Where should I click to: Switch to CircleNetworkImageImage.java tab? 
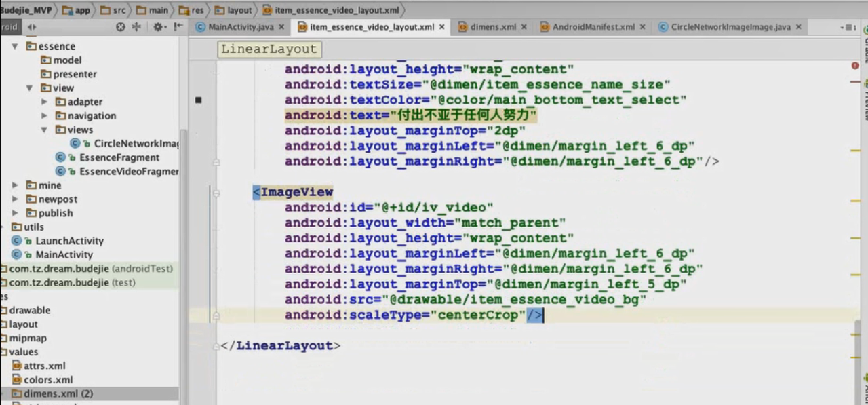pyautogui.click(x=730, y=27)
